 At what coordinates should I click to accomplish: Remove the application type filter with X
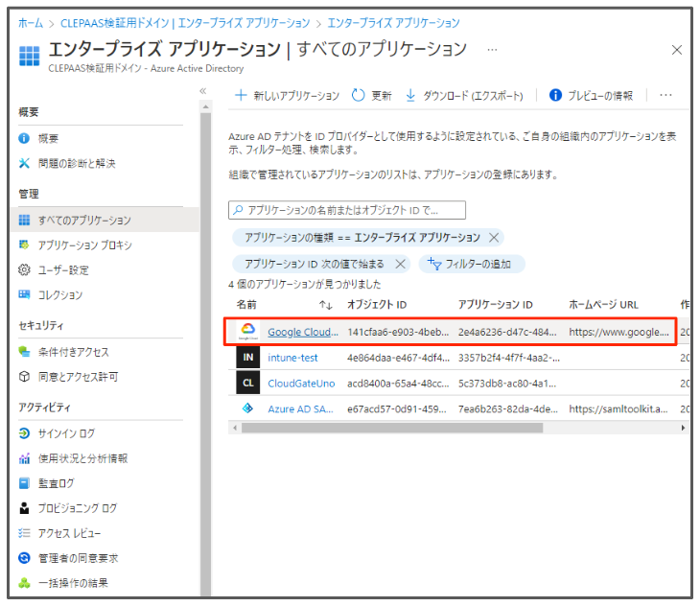click(x=494, y=238)
